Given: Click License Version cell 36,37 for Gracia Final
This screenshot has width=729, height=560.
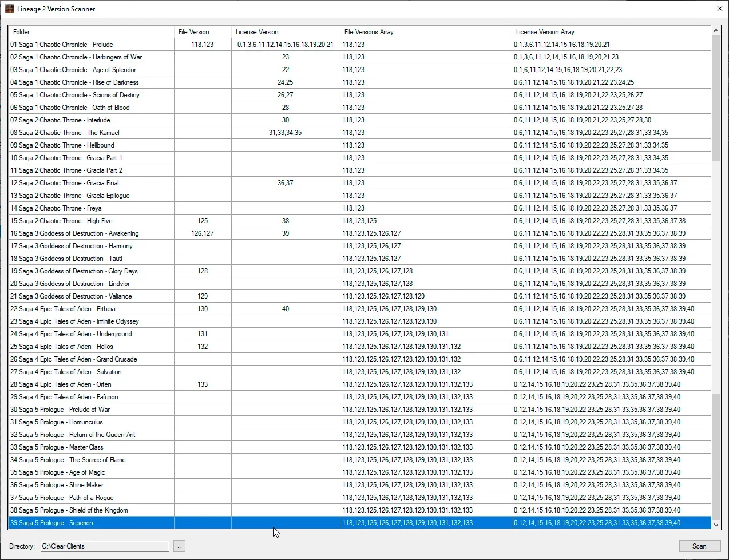Looking at the screenshot, I should click(286, 183).
